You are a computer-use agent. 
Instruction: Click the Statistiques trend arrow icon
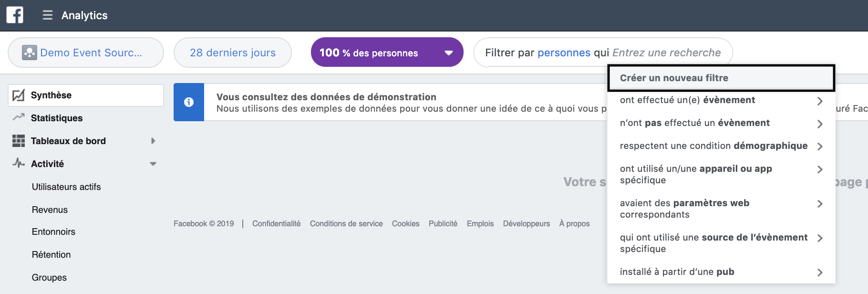click(19, 117)
